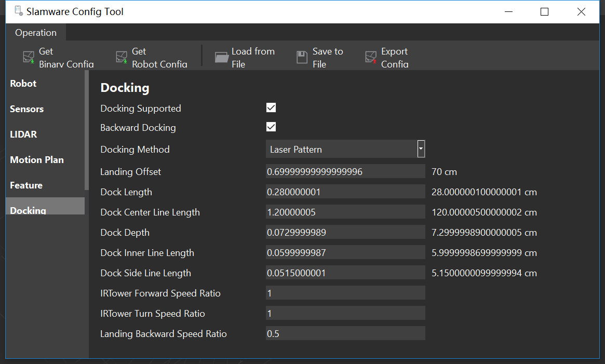Click the Load from File label
Image resolution: width=605 pixels, height=364 pixels.
pyautogui.click(x=253, y=58)
